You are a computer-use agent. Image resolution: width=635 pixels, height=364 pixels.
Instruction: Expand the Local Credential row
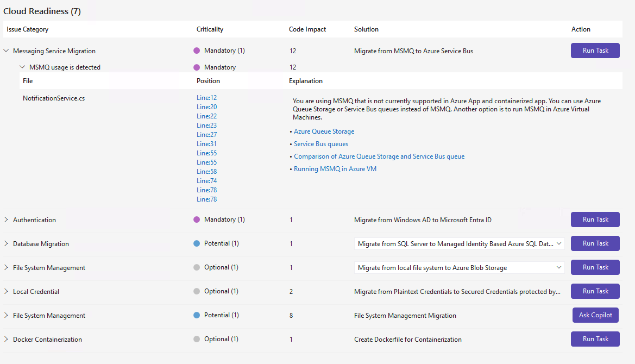click(6, 291)
